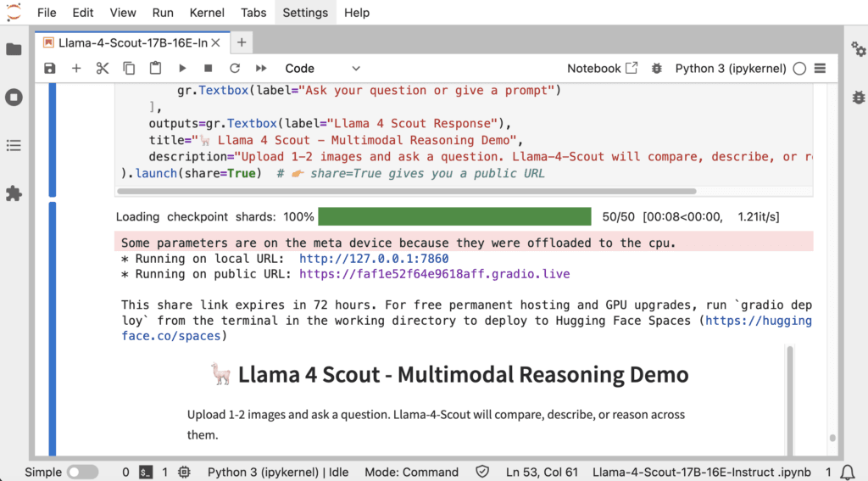The width and height of the screenshot is (868, 481).
Task: Click the Mode: Command status text
Action: coord(411,473)
